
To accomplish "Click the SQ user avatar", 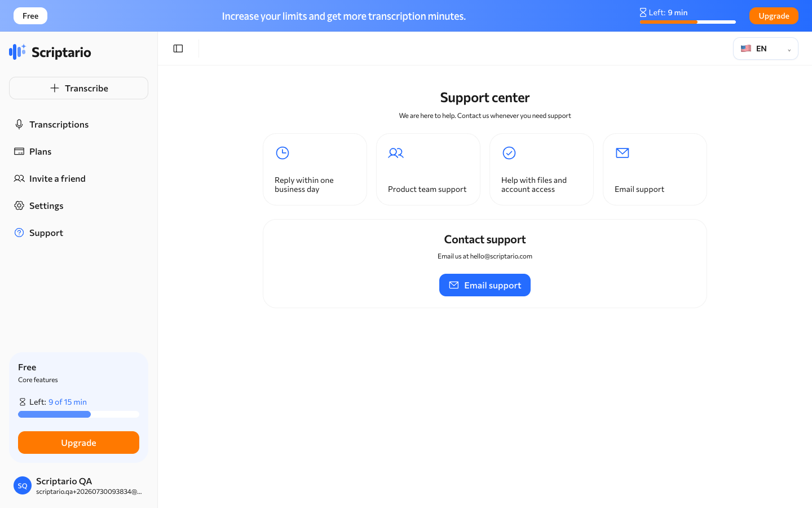I will (23, 485).
